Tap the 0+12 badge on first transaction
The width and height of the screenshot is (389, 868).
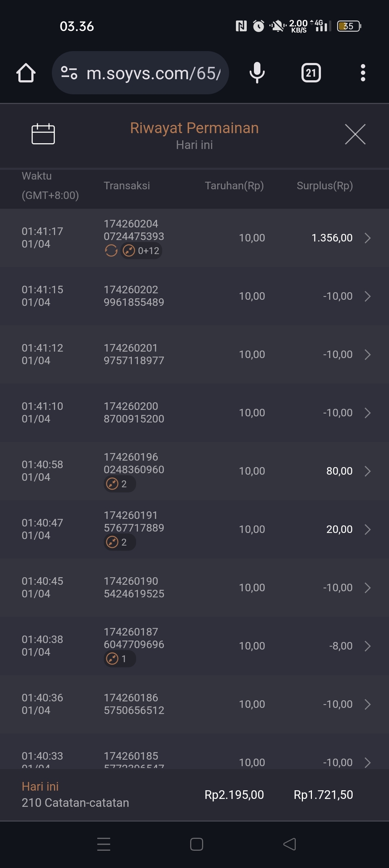[142, 251]
